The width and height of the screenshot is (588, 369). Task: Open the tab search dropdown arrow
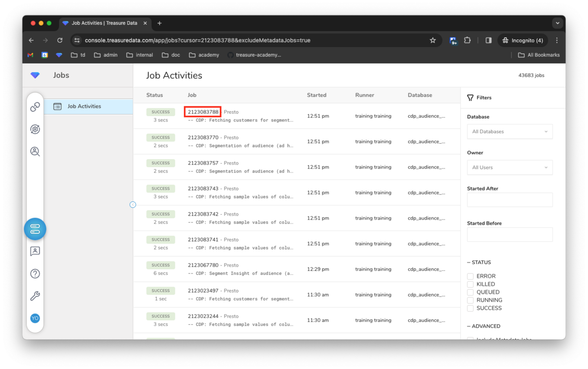tap(557, 23)
